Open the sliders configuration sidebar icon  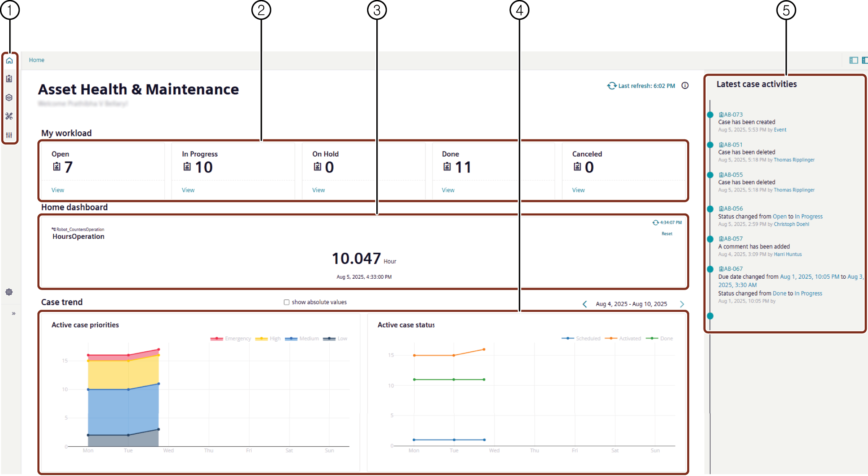pos(9,135)
